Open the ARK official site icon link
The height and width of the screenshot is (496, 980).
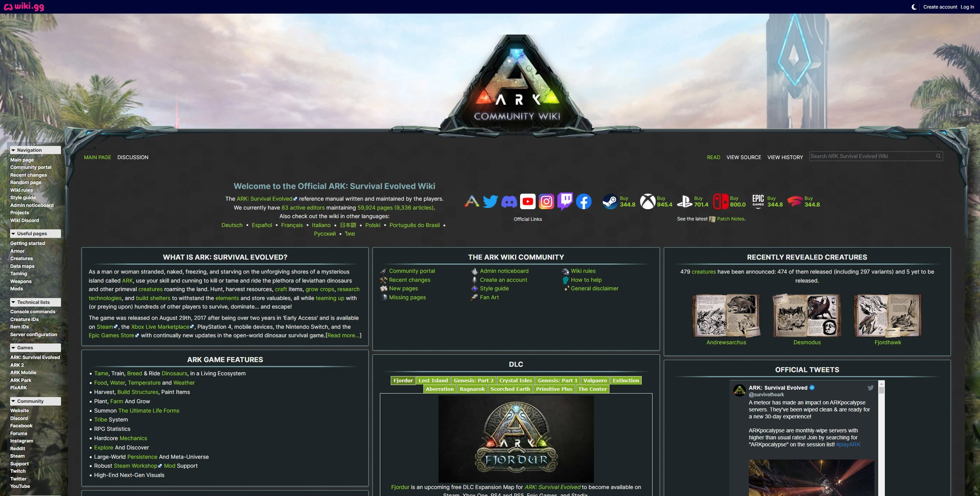(x=472, y=201)
